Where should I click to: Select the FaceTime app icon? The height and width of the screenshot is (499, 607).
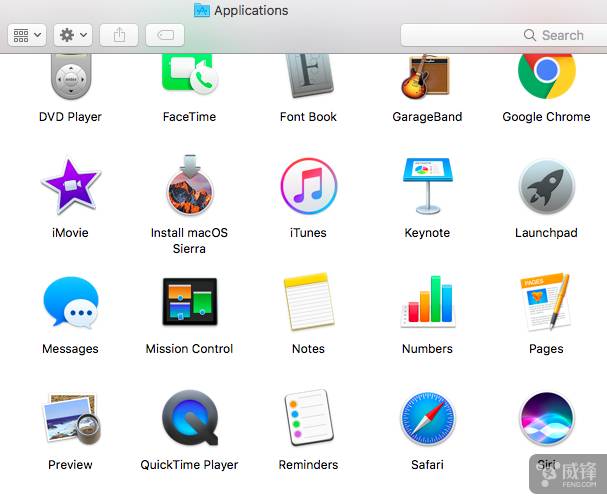(x=190, y=74)
